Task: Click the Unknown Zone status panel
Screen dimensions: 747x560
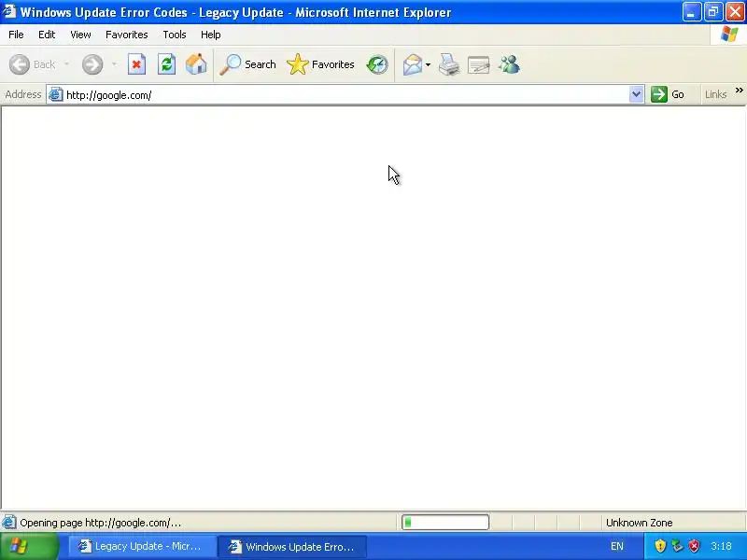Action: pyautogui.click(x=640, y=523)
